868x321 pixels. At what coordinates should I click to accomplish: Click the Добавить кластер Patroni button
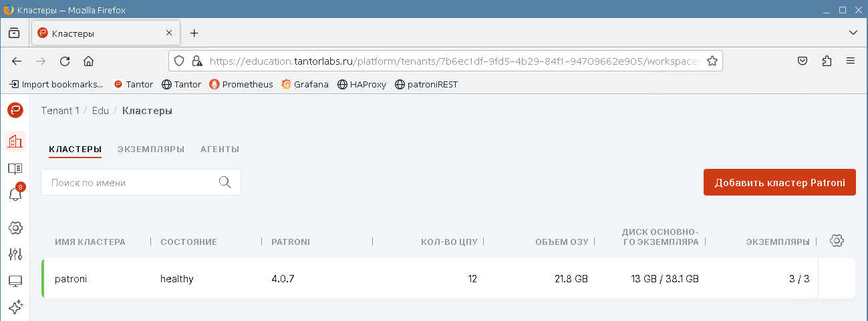pos(779,182)
